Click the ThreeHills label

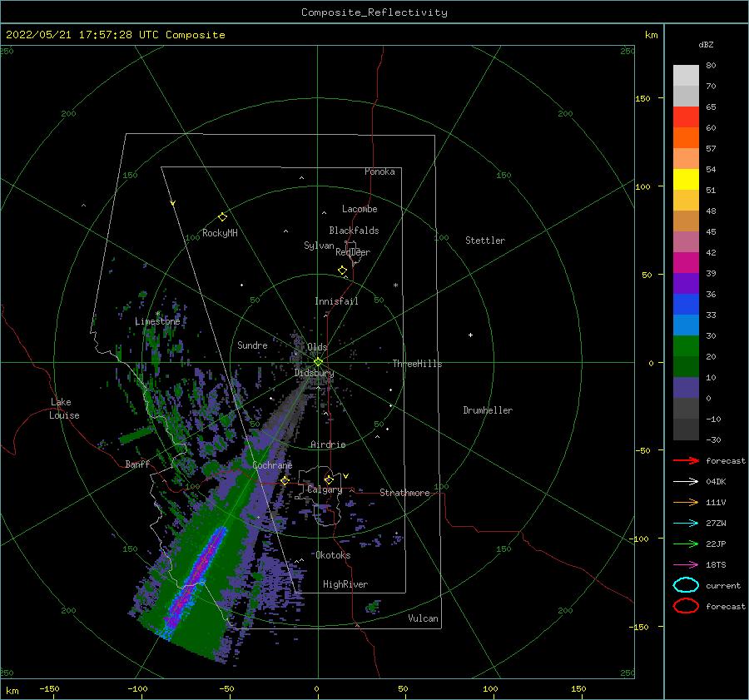click(x=417, y=364)
